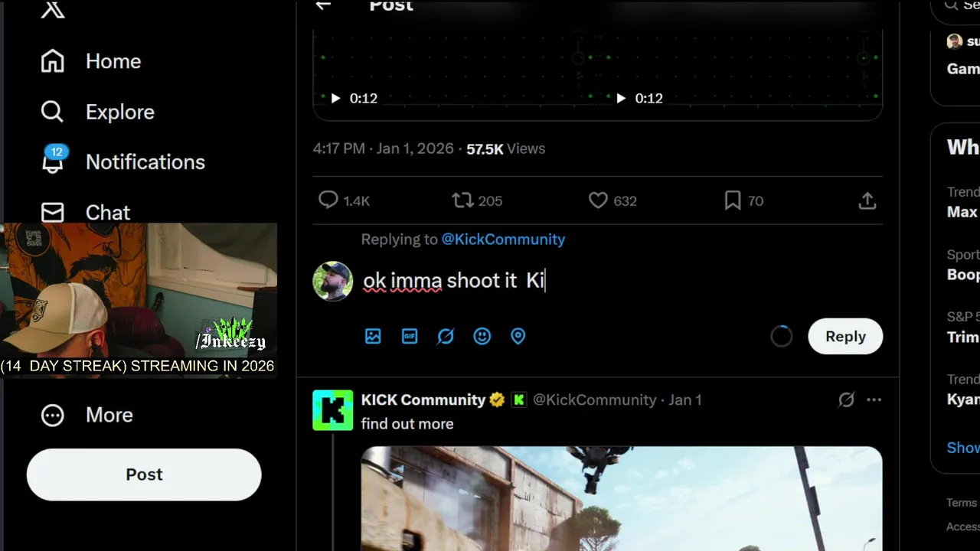Viewport: 980px width, 551px height.
Task: Open the GIF picker icon
Action: pos(410,336)
